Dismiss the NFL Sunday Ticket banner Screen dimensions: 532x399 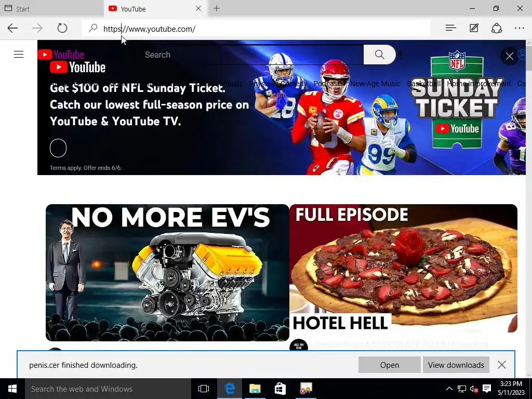point(509,56)
